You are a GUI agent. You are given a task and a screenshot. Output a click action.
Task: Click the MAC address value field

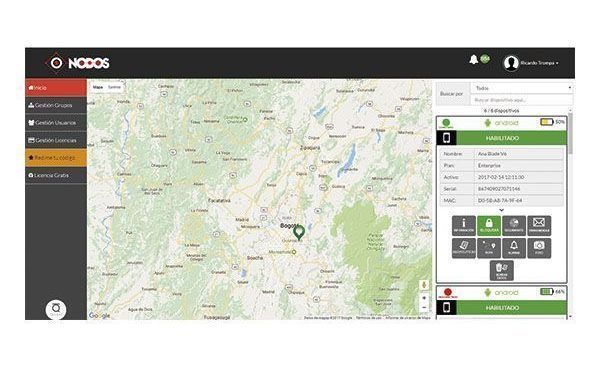[519, 200]
